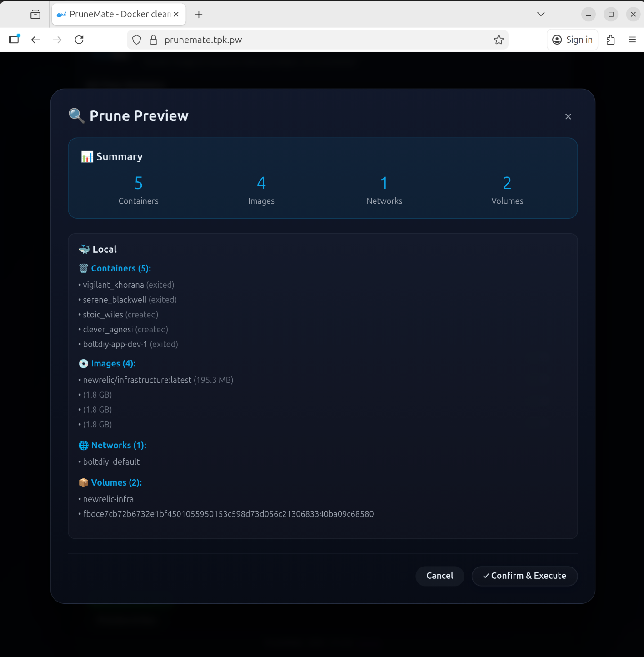Viewport: 644px width, 657px height.
Task: Click the Summary bar chart icon
Action: click(x=87, y=157)
